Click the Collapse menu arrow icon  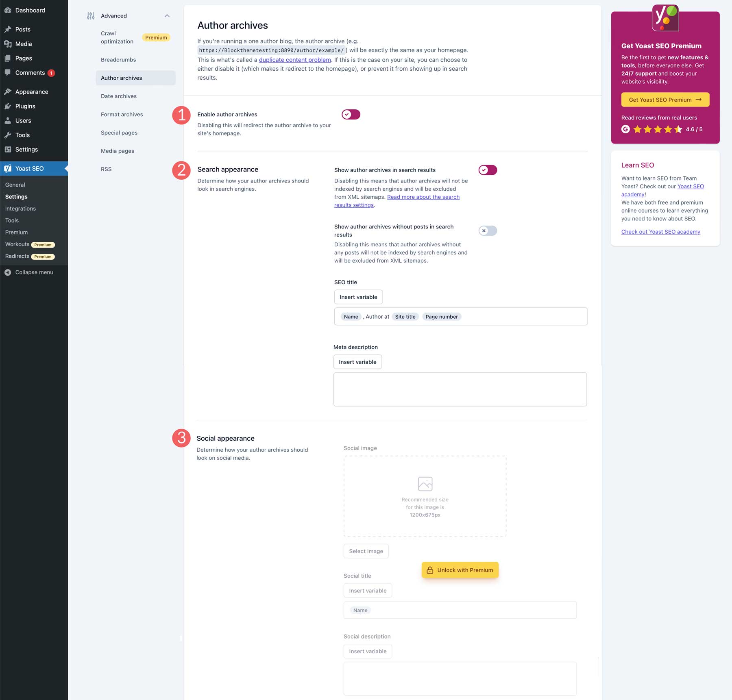click(8, 272)
